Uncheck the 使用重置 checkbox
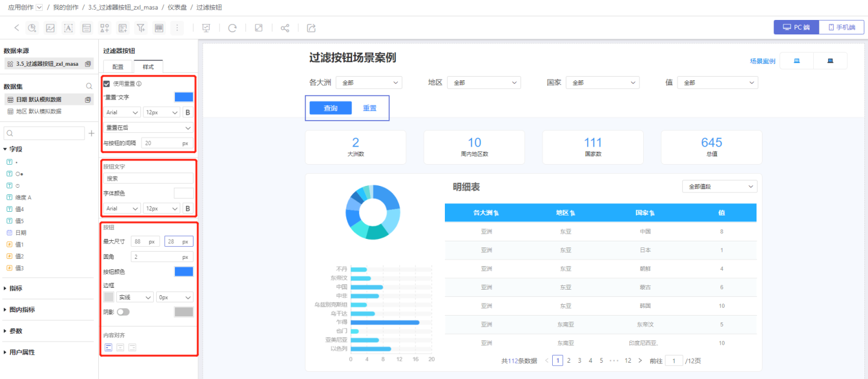The height and width of the screenshot is (379, 868). click(x=107, y=84)
